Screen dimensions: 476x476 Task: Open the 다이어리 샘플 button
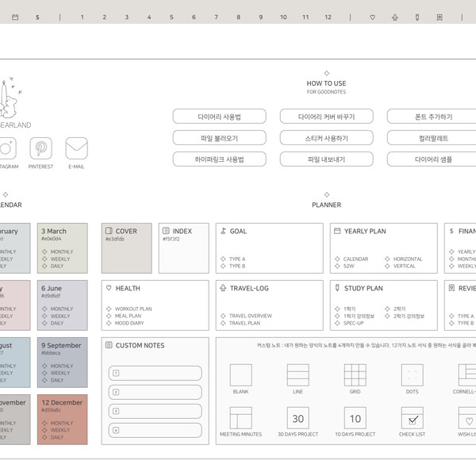(x=433, y=159)
